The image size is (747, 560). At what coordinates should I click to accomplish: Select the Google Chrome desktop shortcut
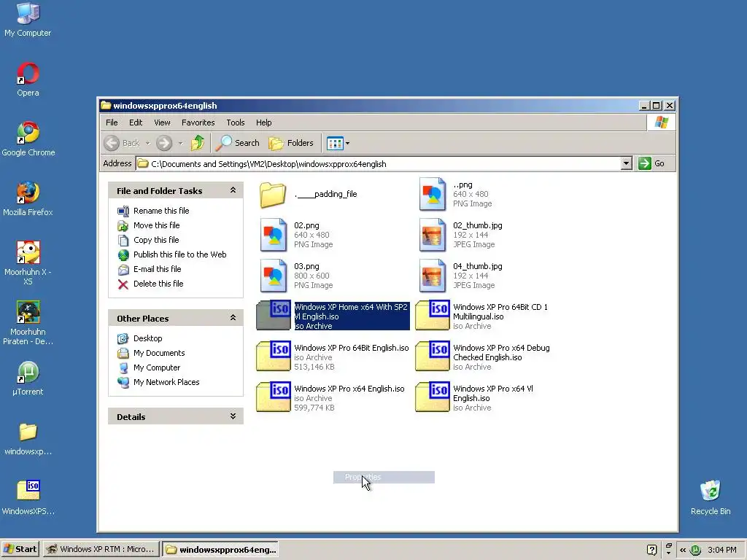28,133
